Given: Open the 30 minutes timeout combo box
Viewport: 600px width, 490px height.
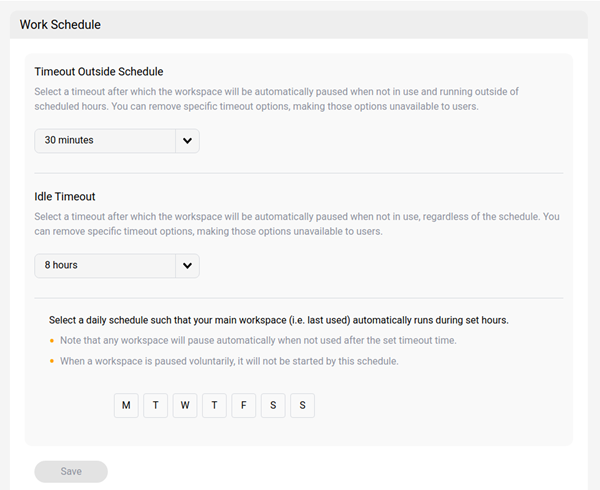Looking at the screenshot, I should [x=105, y=141].
